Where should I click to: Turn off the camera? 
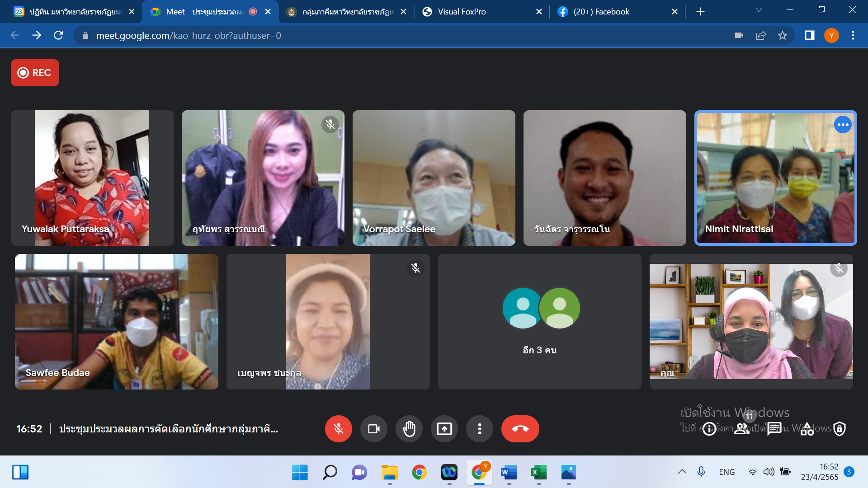point(373,428)
